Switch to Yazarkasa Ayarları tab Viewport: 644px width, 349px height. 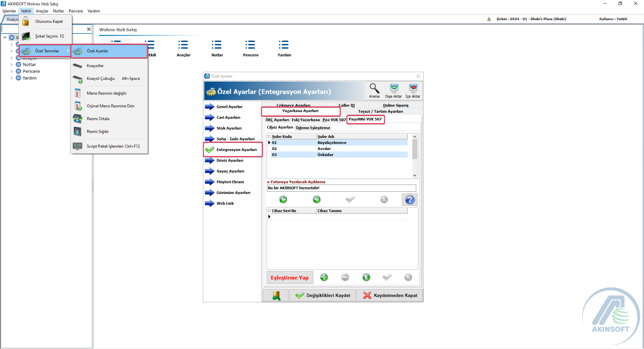pos(300,111)
